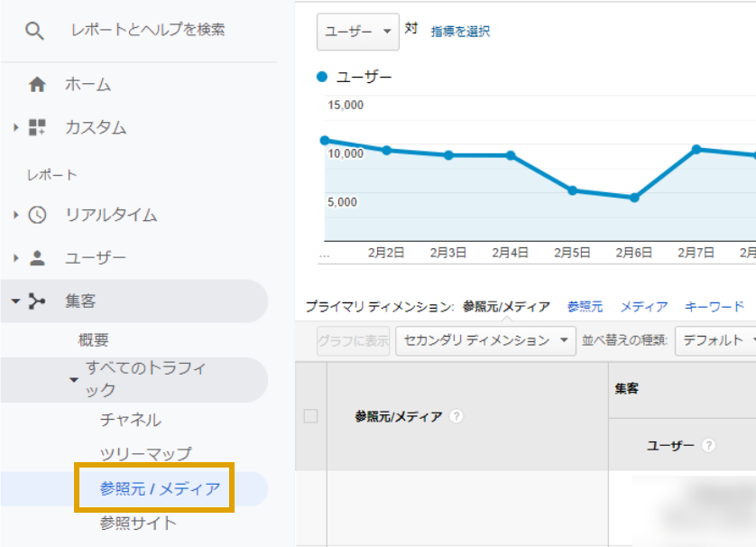The width and height of the screenshot is (756, 547).
Task: Click the Home house icon
Action: (37, 85)
